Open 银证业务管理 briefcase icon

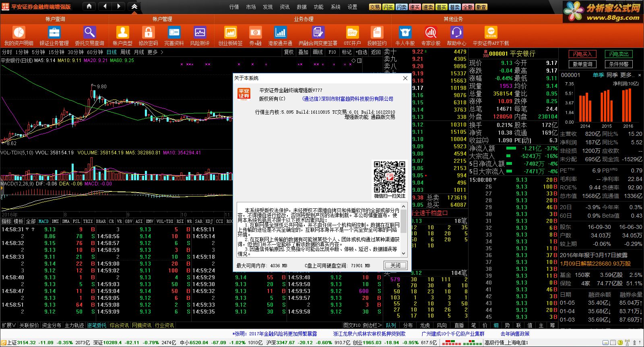(54, 32)
